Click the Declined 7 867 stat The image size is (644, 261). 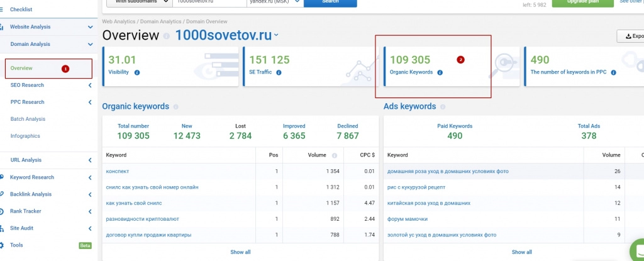coord(348,131)
